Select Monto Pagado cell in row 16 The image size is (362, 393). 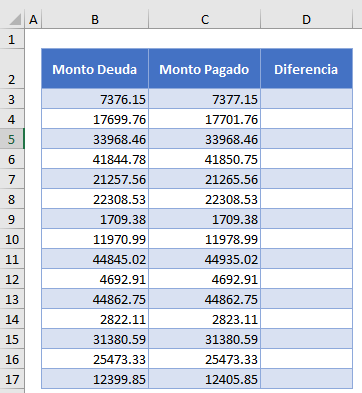(x=204, y=359)
